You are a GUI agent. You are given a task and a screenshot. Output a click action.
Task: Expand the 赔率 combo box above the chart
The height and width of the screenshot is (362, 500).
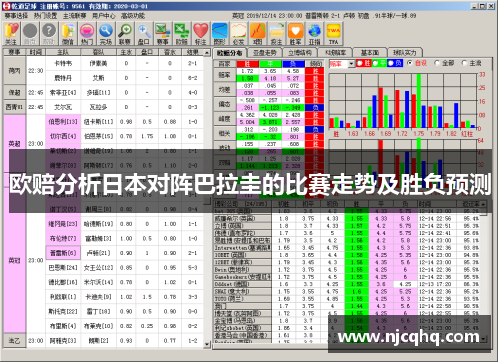click(351, 64)
